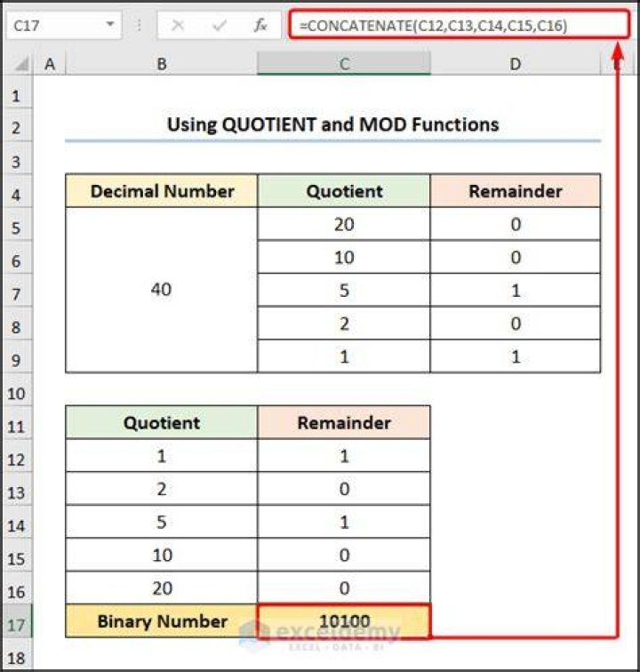
Task: Click inside the CONCATENATE formula bar
Action: (459, 25)
